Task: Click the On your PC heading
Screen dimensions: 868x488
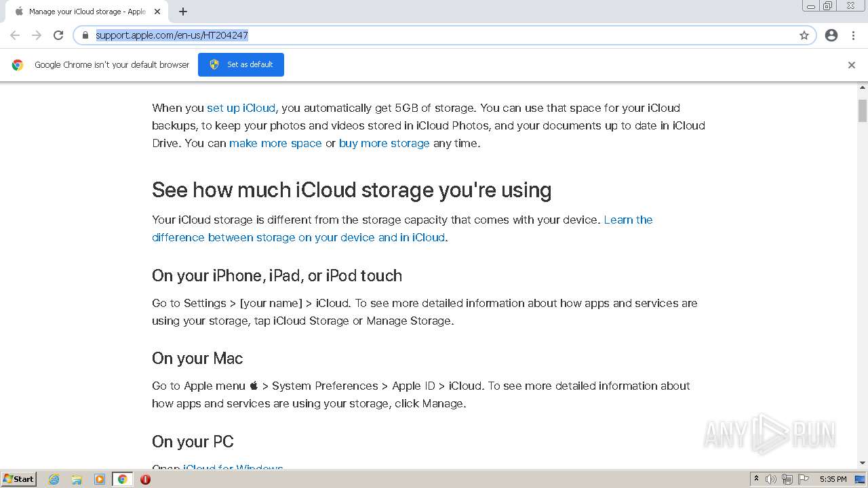Action: coord(193,441)
